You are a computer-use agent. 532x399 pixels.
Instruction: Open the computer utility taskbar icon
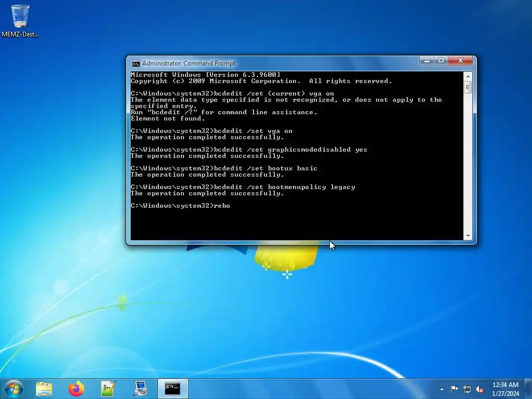(140, 389)
